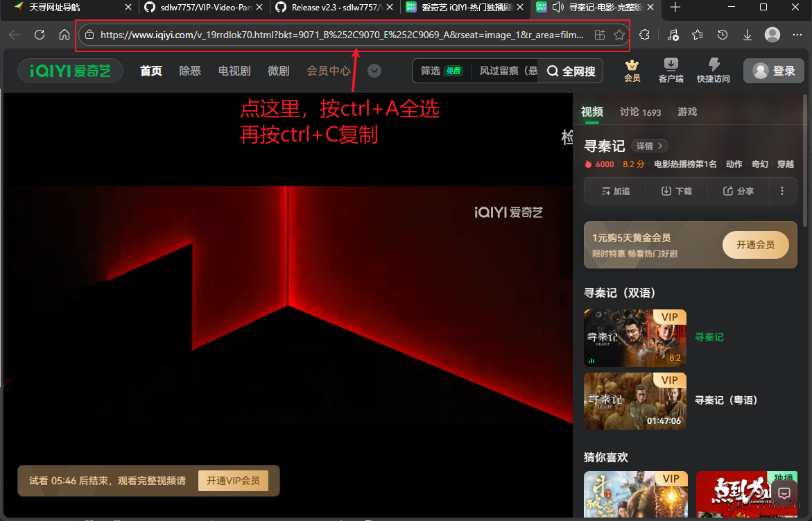The width and height of the screenshot is (812, 521).
Task: Click the search box with 风过留痕 text
Action: (x=508, y=71)
